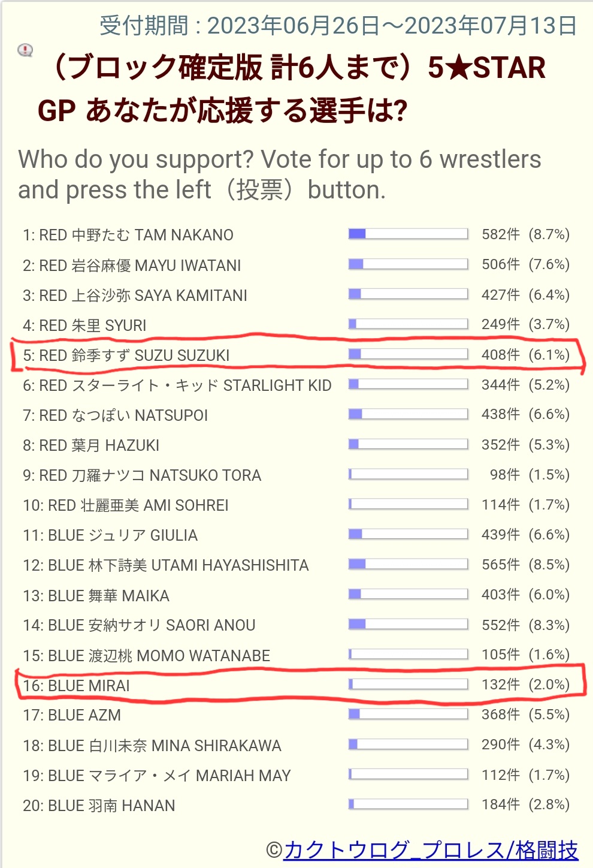The image size is (593, 868).
Task: Select the TAM NAKANO poll option
Action: 128,235
